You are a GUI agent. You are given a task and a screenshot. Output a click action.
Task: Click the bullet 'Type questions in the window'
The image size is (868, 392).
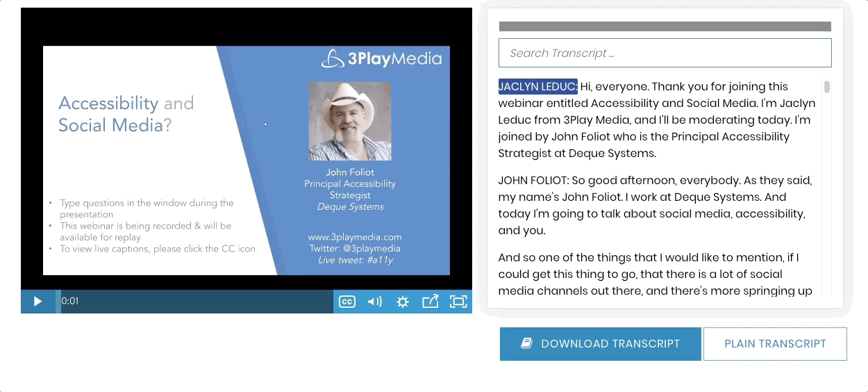pyautogui.click(x=147, y=209)
